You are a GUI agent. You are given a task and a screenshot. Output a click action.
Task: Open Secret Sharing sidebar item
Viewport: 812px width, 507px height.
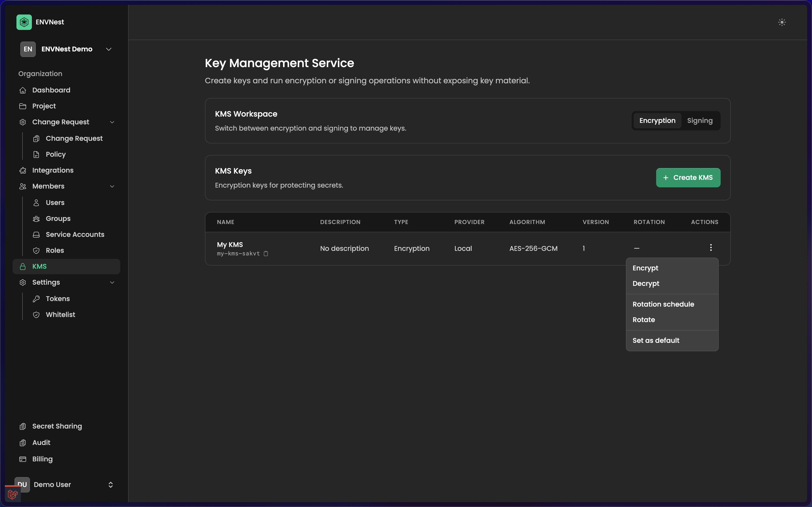pos(57,426)
